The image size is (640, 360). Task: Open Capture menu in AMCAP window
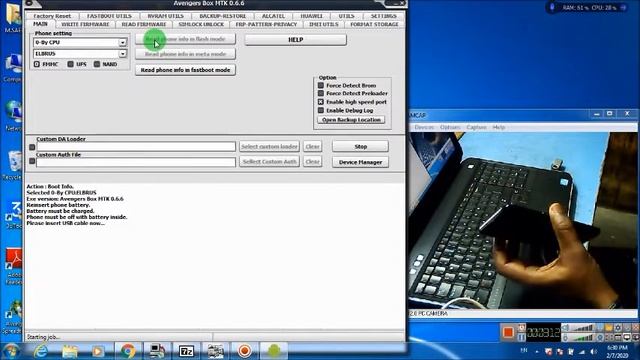click(476, 127)
